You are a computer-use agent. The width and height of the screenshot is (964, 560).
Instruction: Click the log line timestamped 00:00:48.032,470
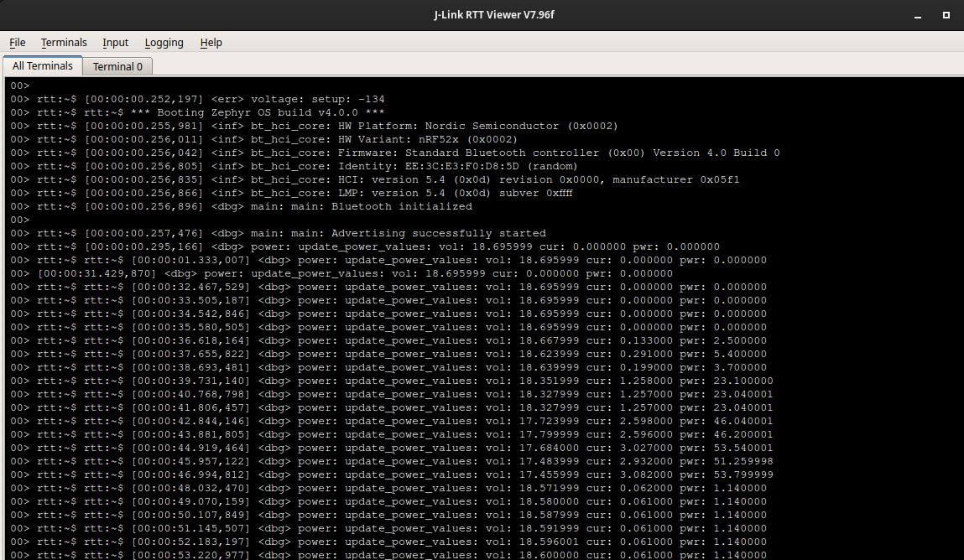pyautogui.click(x=388, y=488)
